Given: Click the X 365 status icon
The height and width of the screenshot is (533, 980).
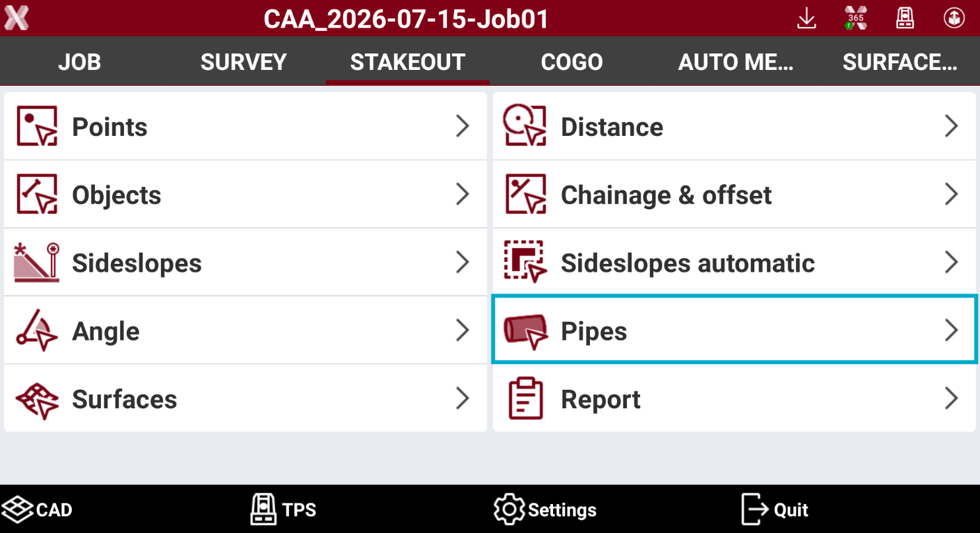Looking at the screenshot, I should [855, 18].
